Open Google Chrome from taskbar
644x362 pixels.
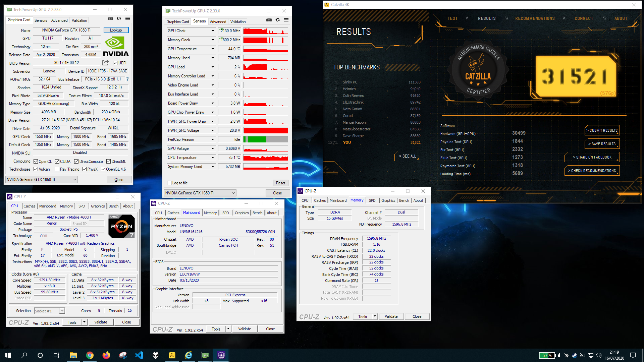coord(90,355)
